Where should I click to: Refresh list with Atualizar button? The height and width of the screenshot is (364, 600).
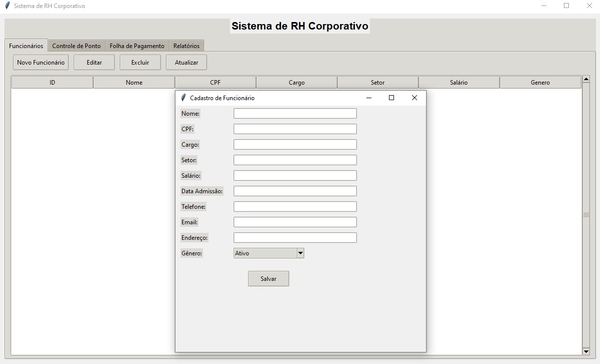click(186, 63)
